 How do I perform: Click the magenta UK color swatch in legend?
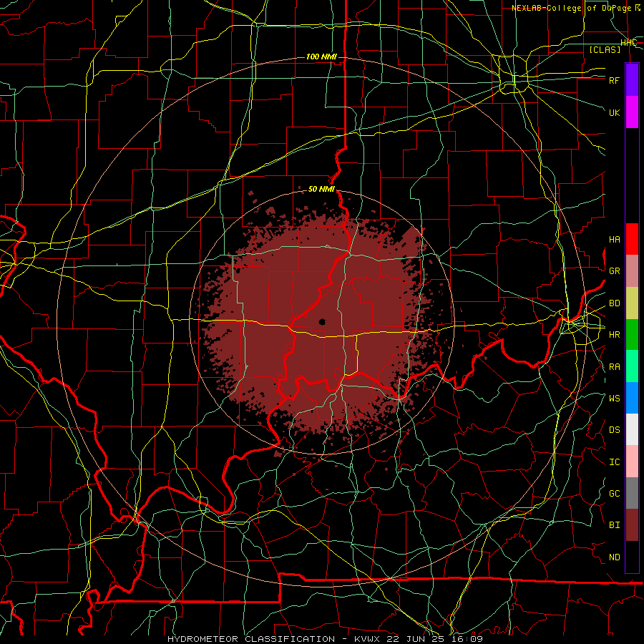(632, 112)
